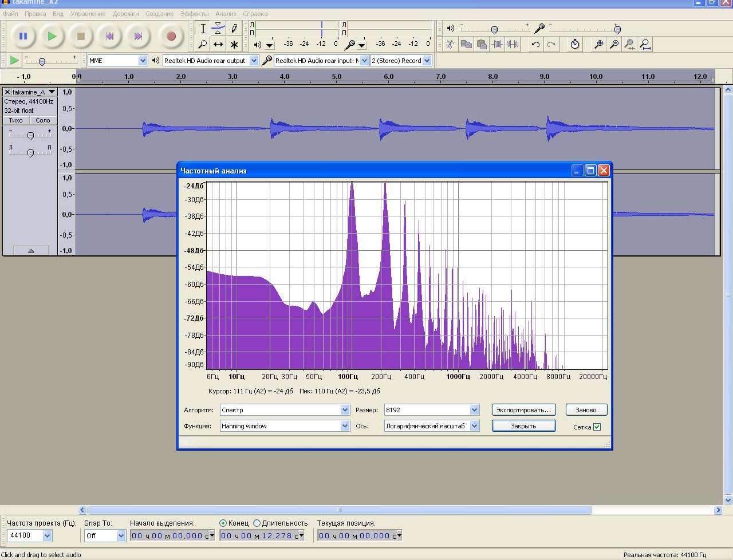Open the Hanning window function dropdown
The image size is (733, 560).
pyautogui.click(x=344, y=426)
